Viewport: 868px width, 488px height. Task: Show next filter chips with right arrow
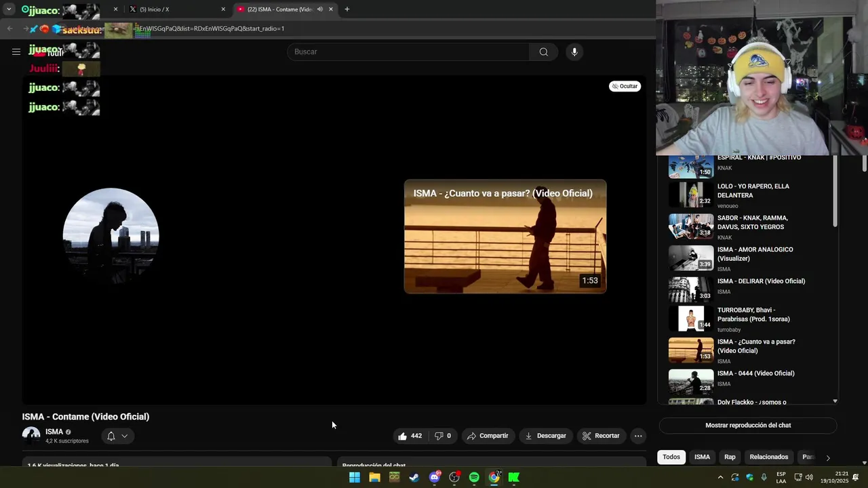[x=828, y=457]
